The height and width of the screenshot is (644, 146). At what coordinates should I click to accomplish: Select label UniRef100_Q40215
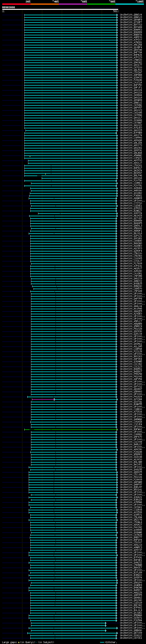coord(131,130)
